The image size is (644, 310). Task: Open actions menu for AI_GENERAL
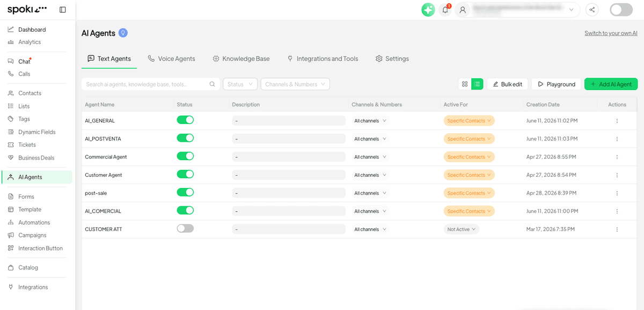pyautogui.click(x=617, y=121)
